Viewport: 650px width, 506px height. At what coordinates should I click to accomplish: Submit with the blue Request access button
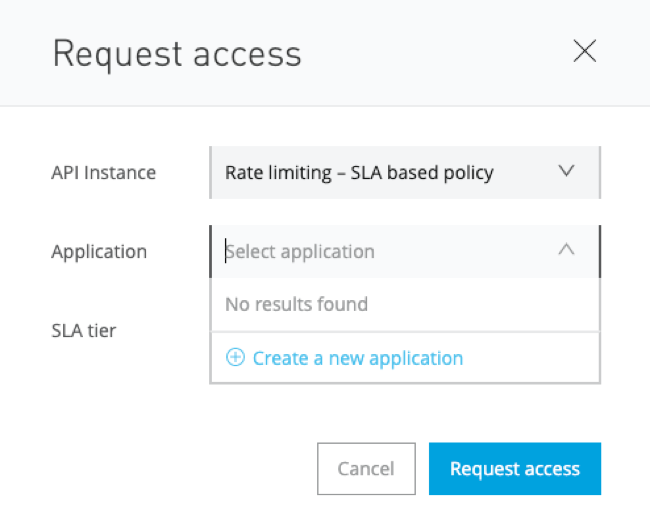pos(514,468)
